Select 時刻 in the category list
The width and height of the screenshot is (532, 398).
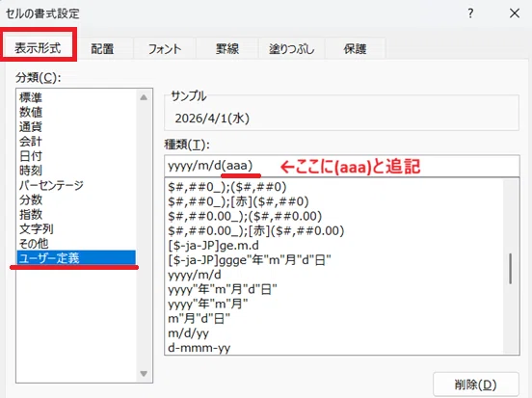pyautogui.click(x=77, y=171)
